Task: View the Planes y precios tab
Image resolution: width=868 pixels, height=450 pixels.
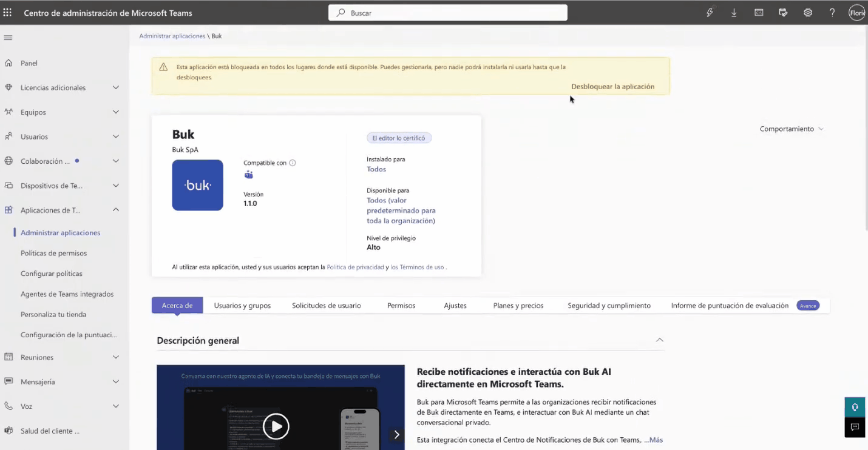Action: [x=518, y=306]
